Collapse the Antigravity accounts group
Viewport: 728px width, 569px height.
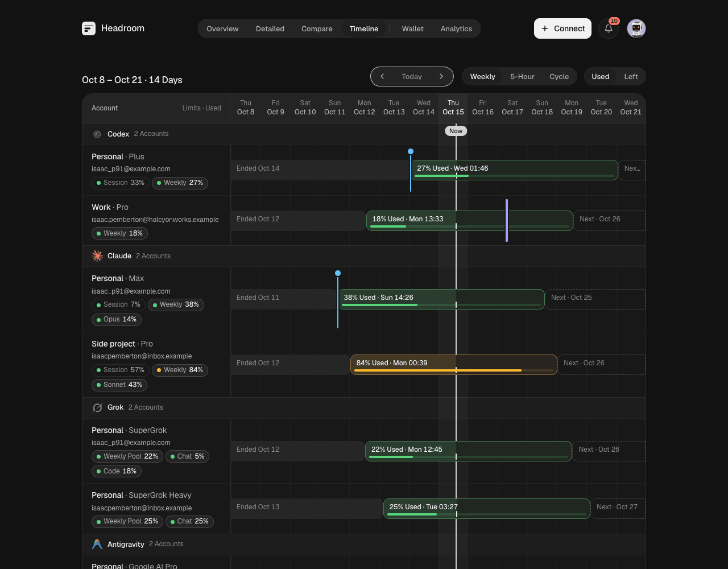tap(364, 545)
